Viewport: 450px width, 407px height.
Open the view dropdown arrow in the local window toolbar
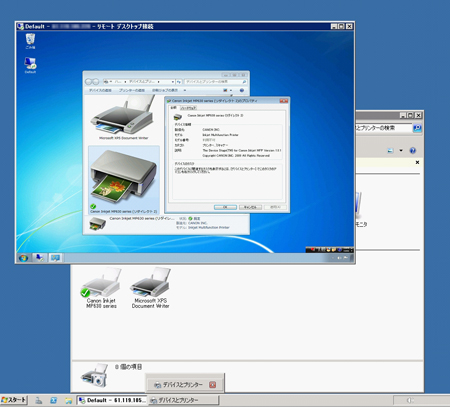point(401,151)
